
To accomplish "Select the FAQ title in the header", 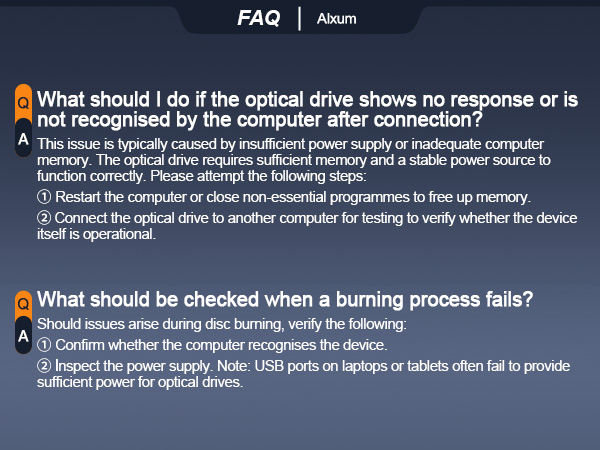I will [x=259, y=18].
